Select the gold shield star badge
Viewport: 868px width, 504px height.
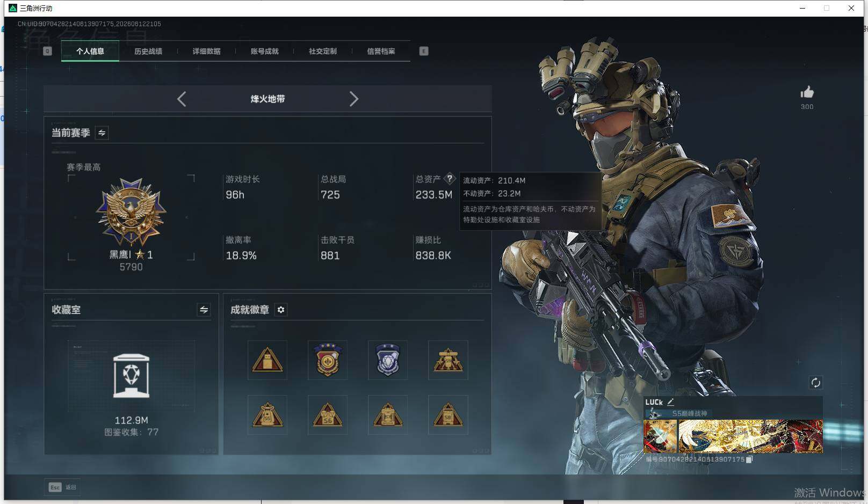point(328,360)
